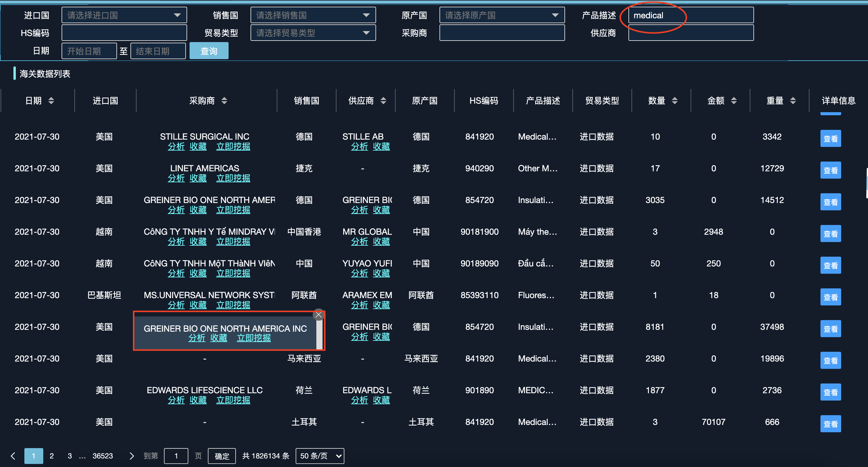
Task: Open the 原产国 origin country dropdown
Action: pos(502,15)
